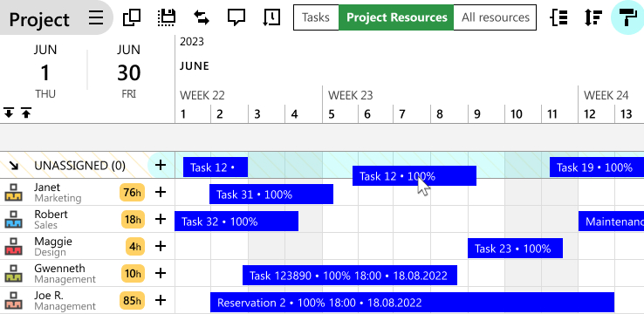Switch to the Tasks view
Viewport: 644px width, 314px height.
(x=316, y=17)
